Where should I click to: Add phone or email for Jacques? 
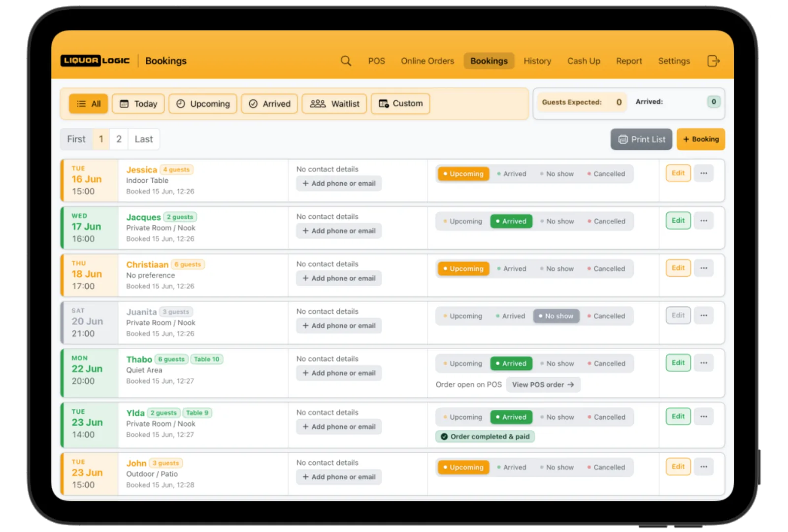pos(339,231)
